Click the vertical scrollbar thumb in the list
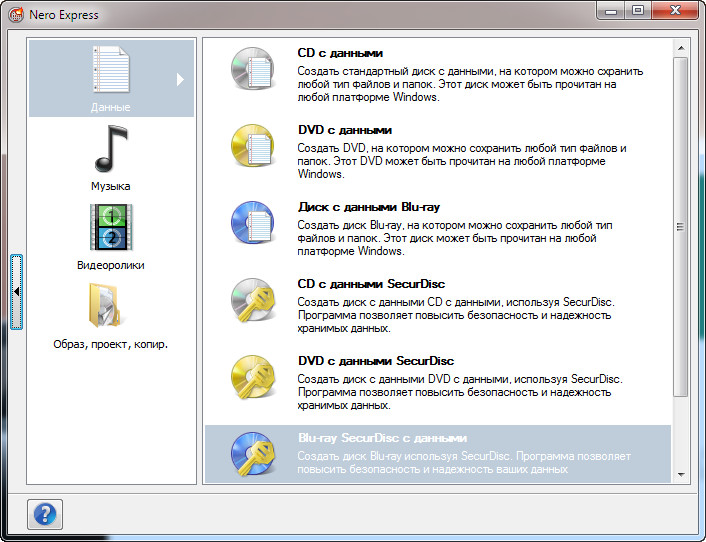 [681, 225]
